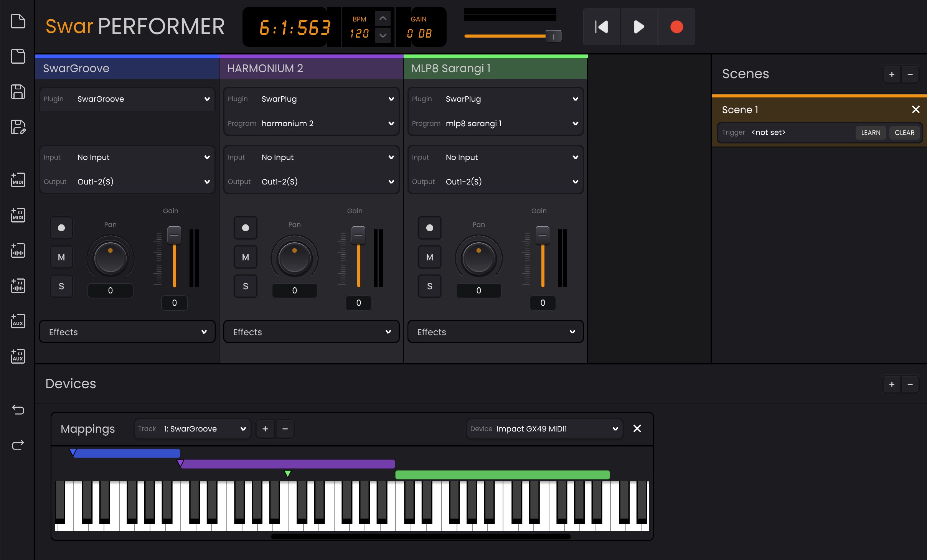The width and height of the screenshot is (927, 560).
Task: Solo the MLP8 Sarangi 1 track
Action: tap(430, 286)
